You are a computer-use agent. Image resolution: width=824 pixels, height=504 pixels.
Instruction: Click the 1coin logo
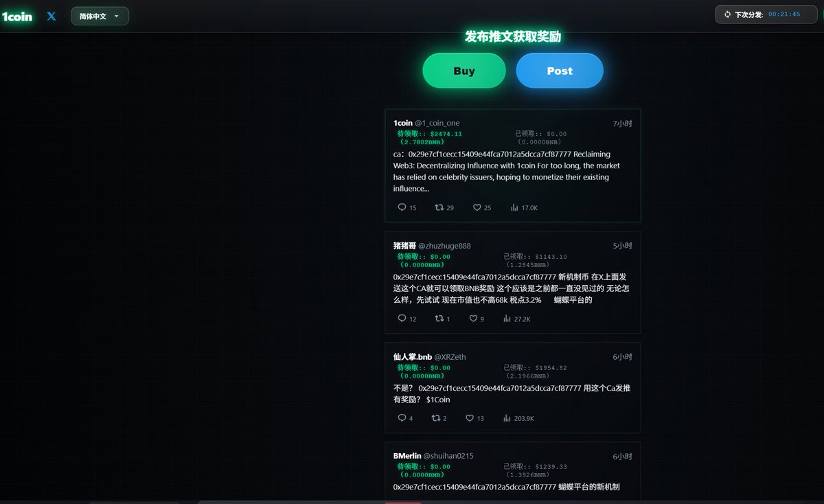(x=17, y=16)
